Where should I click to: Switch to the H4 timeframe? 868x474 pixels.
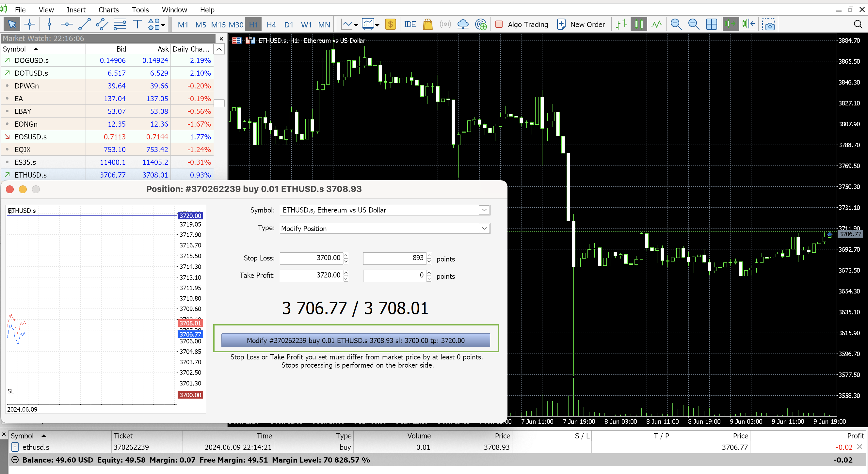[x=271, y=24]
